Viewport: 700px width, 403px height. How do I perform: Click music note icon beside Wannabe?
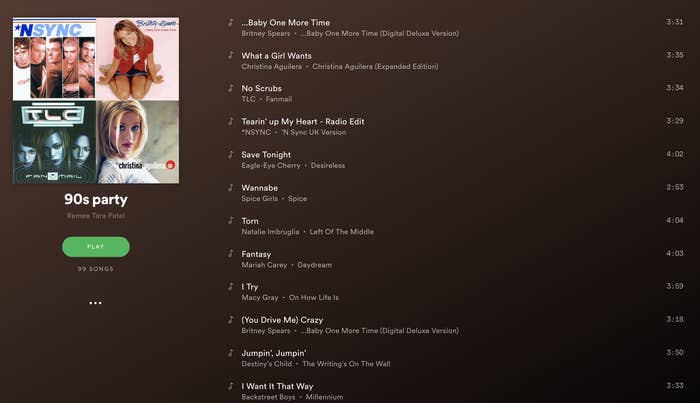point(230,187)
